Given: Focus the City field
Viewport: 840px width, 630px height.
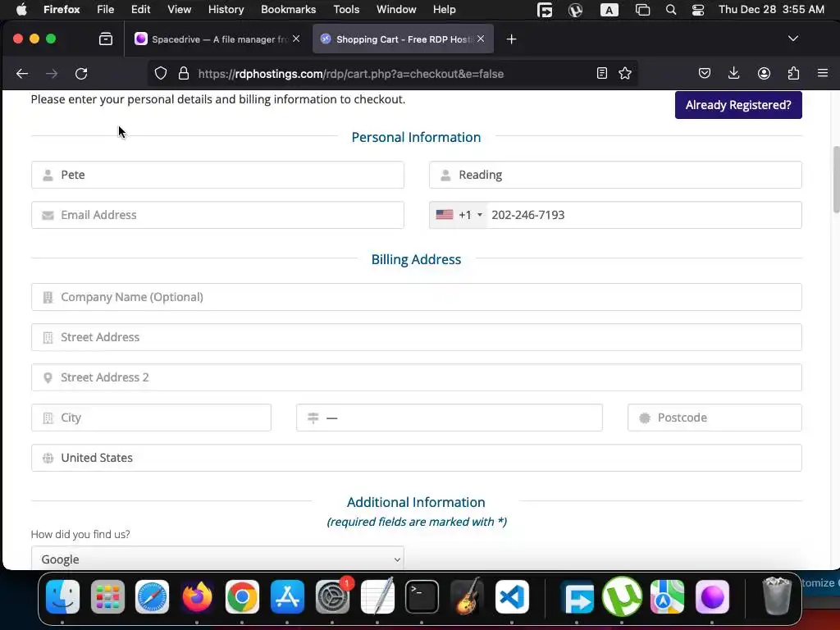Looking at the screenshot, I should [x=151, y=418].
